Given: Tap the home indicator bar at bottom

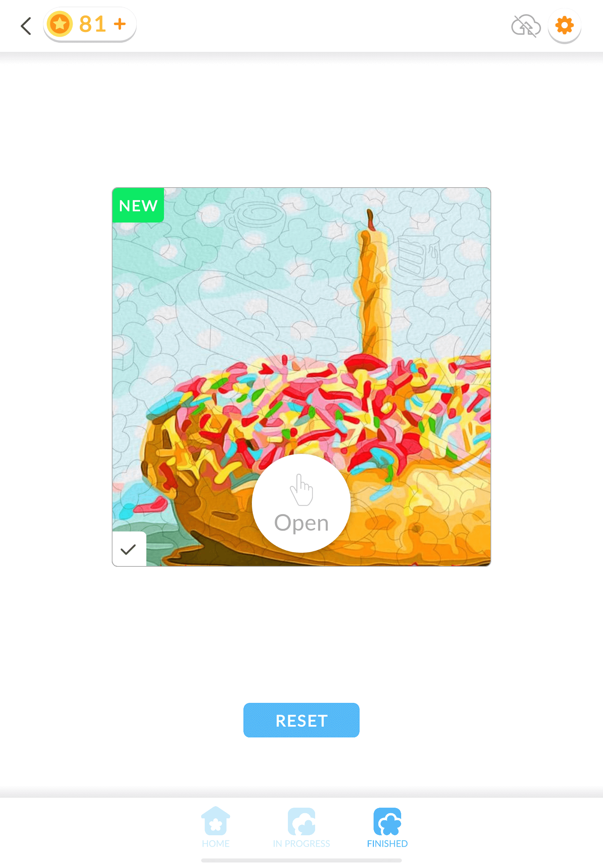Looking at the screenshot, I should [x=301, y=860].
